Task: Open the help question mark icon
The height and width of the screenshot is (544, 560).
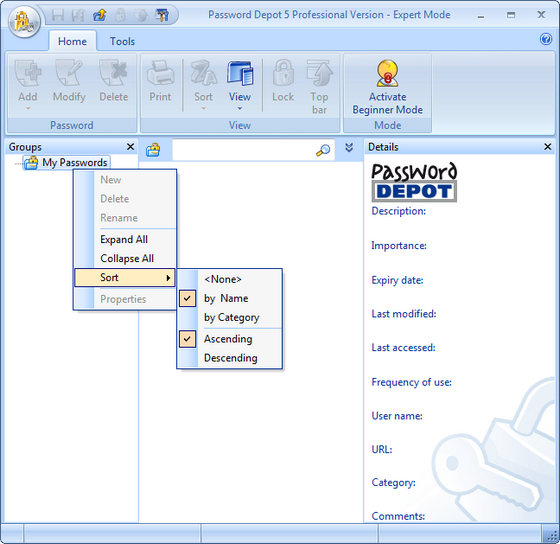Action: 546,39
